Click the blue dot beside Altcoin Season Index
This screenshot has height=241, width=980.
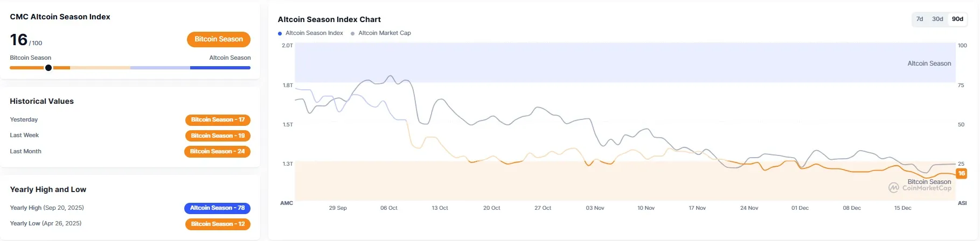click(280, 33)
